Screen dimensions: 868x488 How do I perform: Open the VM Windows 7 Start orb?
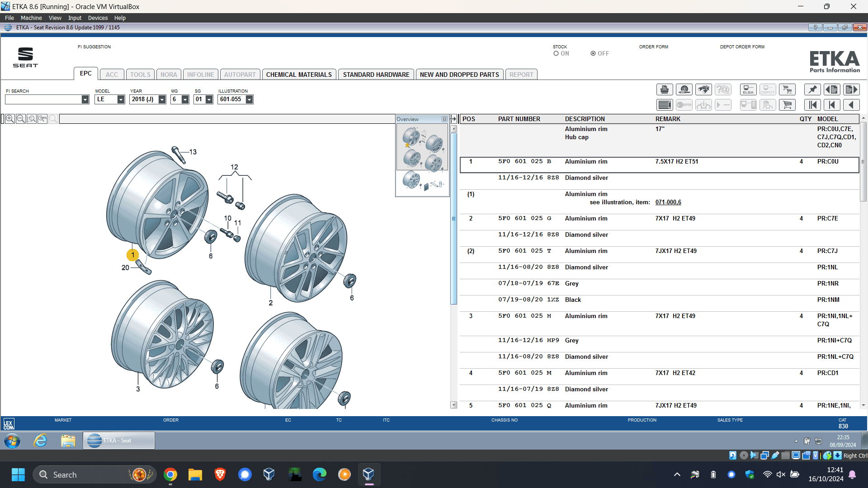[12, 441]
